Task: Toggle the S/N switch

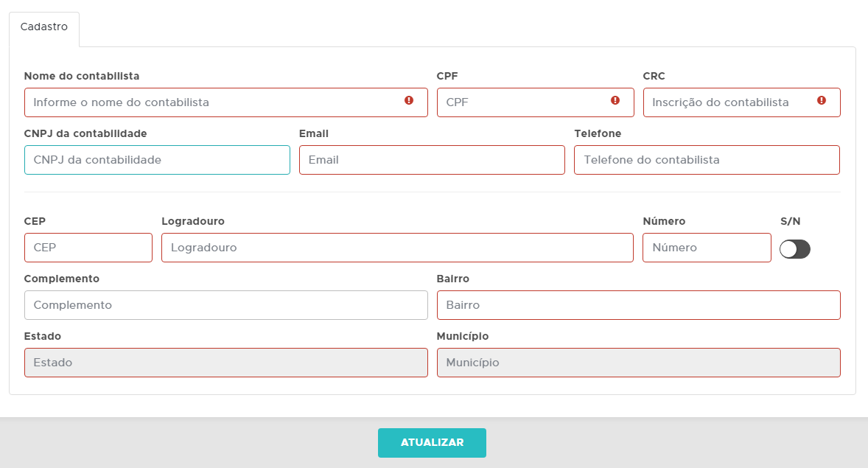Action: point(794,249)
